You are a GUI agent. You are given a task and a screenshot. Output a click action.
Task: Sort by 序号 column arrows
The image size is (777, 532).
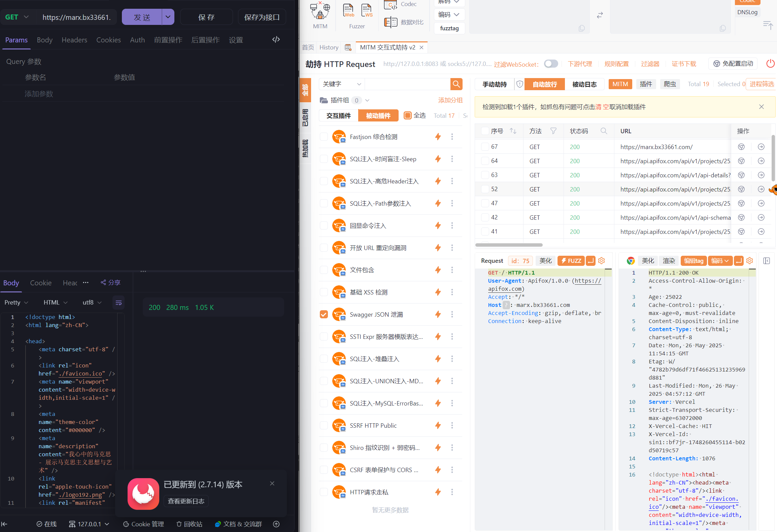coord(513,131)
